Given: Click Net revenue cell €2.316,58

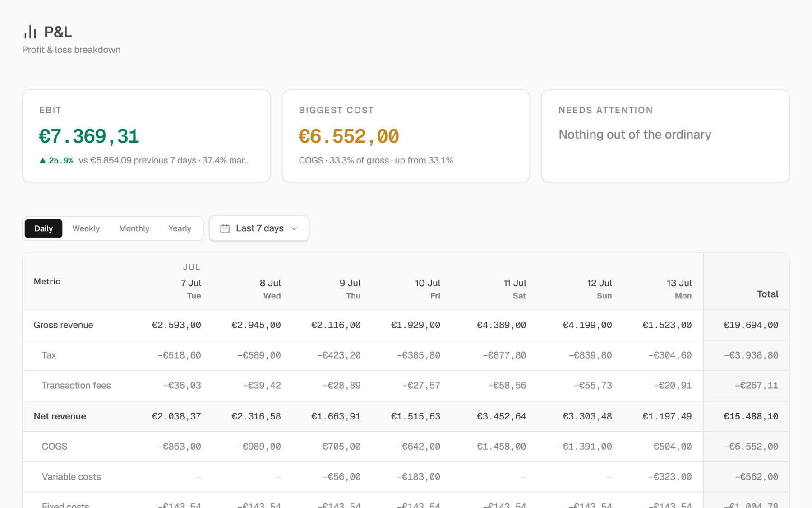Looking at the screenshot, I should [256, 416].
